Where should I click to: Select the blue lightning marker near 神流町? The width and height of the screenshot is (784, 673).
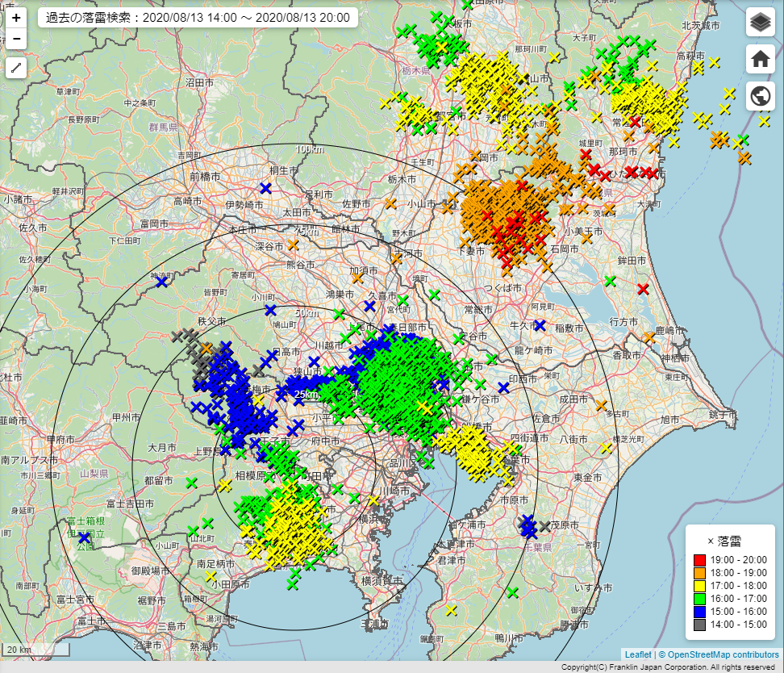[162, 281]
